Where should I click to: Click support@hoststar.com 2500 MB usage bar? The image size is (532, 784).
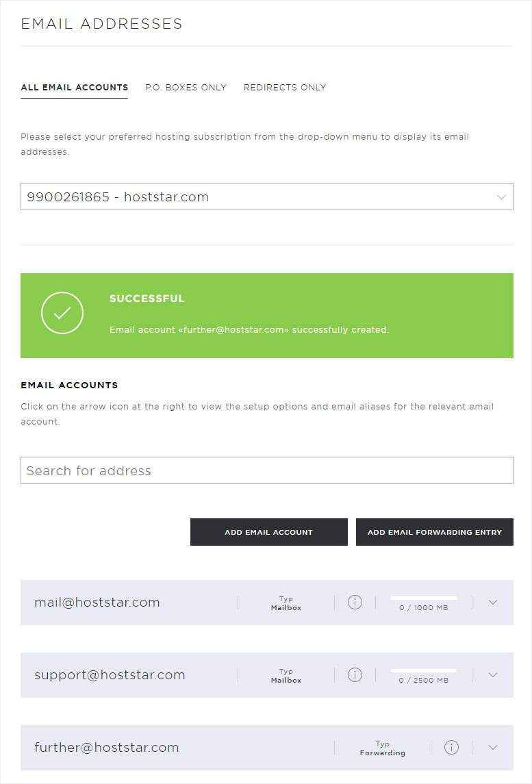click(x=424, y=670)
